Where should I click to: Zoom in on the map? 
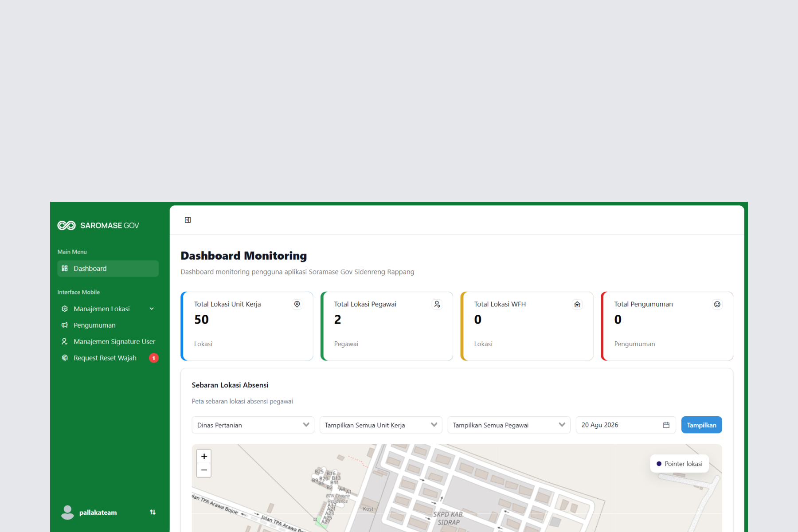pyautogui.click(x=204, y=456)
